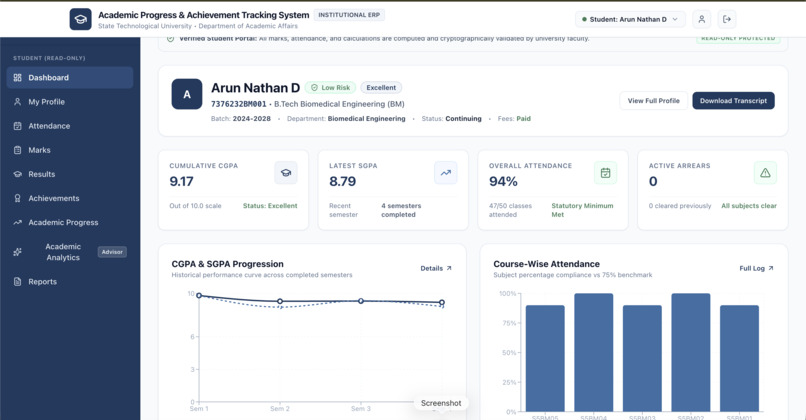
Task: Click the Attendance calendar icon in sidebar
Action: click(17, 126)
